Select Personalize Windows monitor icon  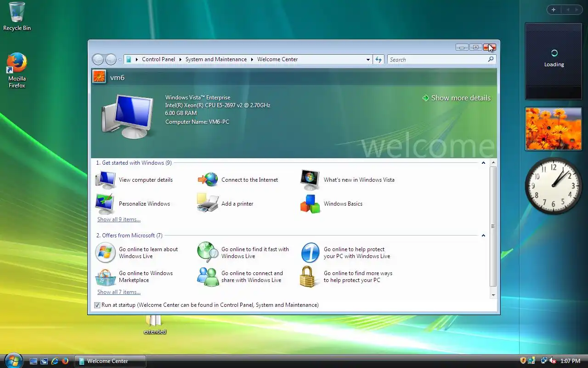pyautogui.click(x=105, y=204)
